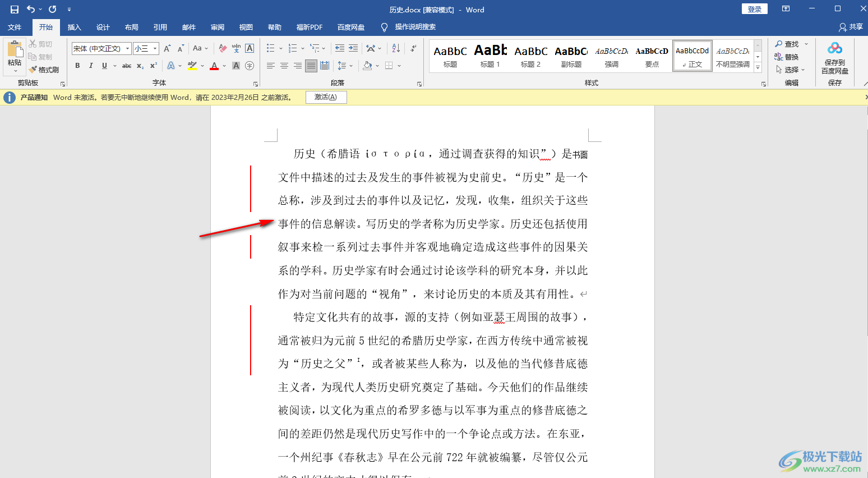Click the 操作说明搜索 search box
Image resolution: width=868 pixels, height=478 pixels.
[415, 27]
